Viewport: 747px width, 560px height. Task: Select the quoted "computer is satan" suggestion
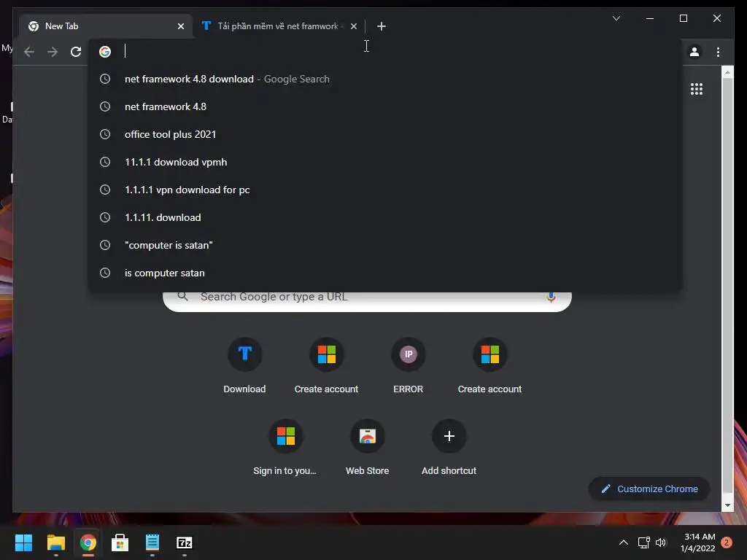(385, 245)
